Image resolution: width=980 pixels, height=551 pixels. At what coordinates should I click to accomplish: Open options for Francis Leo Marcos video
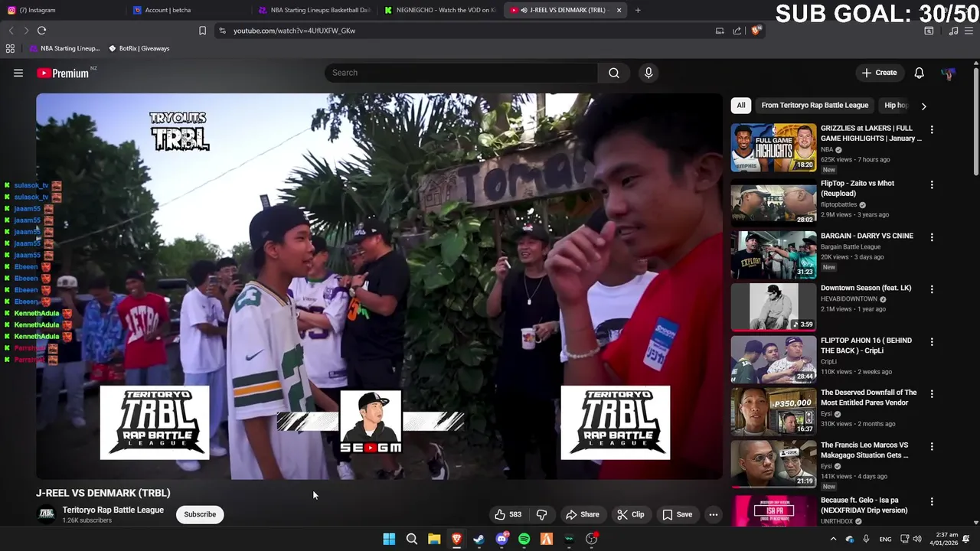point(932,446)
